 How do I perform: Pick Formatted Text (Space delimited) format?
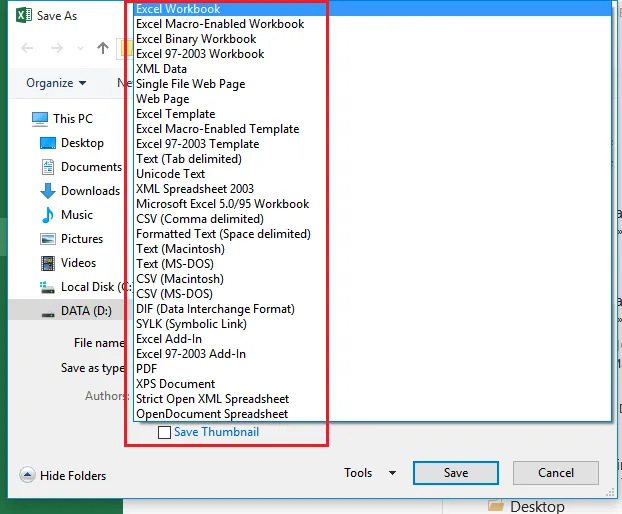pyautogui.click(x=372, y=234)
